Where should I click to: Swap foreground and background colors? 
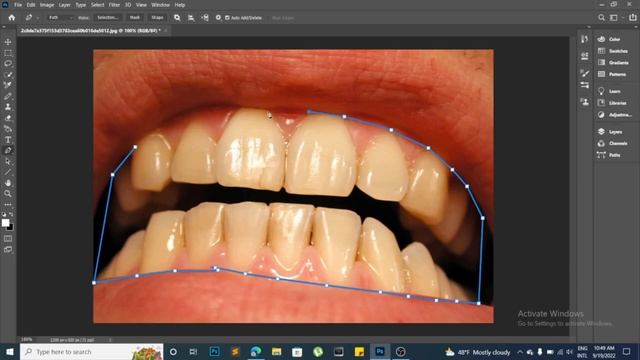(11, 214)
